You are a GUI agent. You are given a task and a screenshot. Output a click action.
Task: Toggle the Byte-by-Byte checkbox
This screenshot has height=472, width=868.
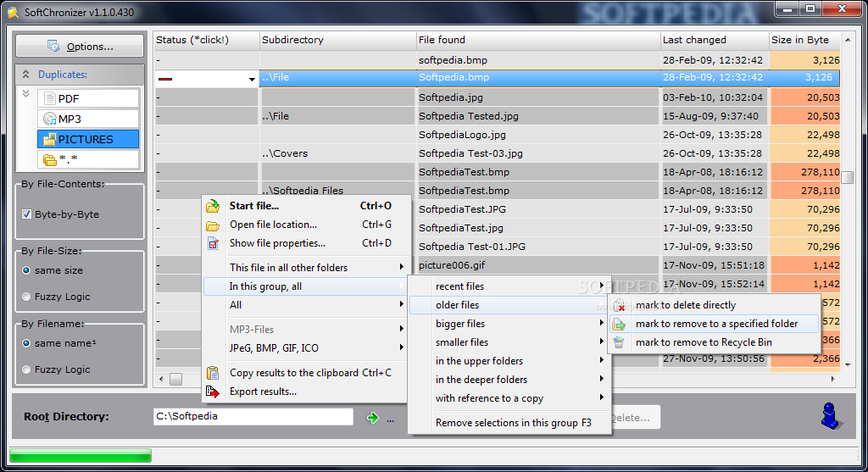26,214
